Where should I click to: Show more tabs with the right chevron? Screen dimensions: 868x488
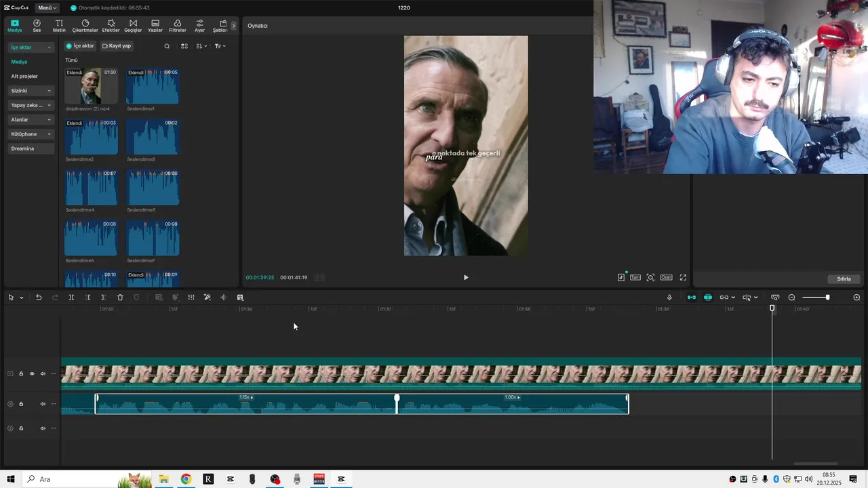coord(234,26)
